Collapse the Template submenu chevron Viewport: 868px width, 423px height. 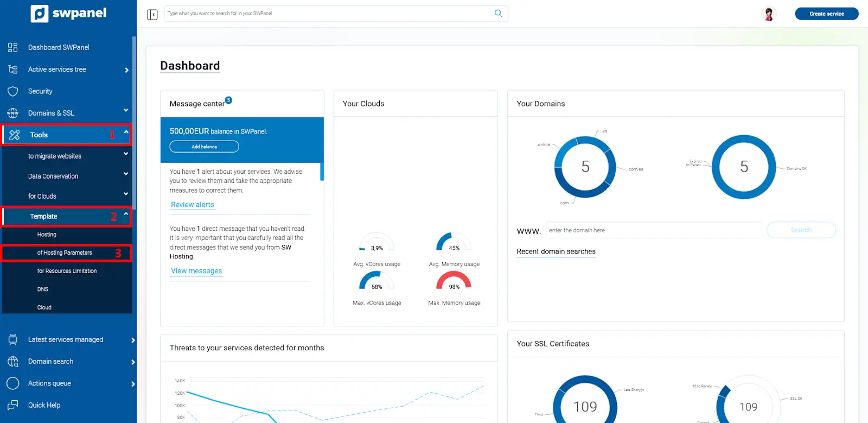click(x=126, y=214)
